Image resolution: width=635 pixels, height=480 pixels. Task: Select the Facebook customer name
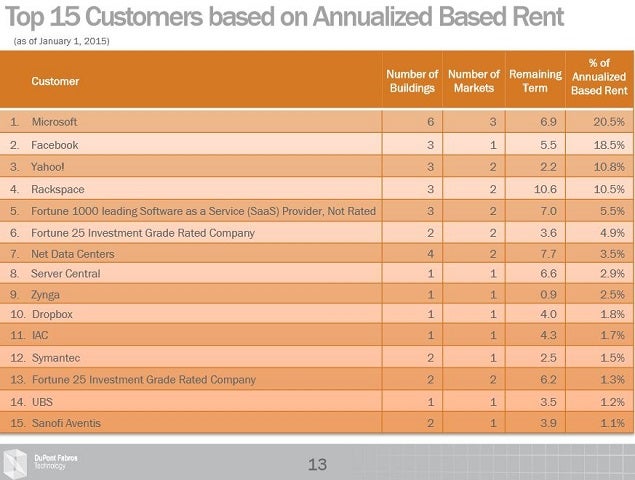tap(55, 145)
